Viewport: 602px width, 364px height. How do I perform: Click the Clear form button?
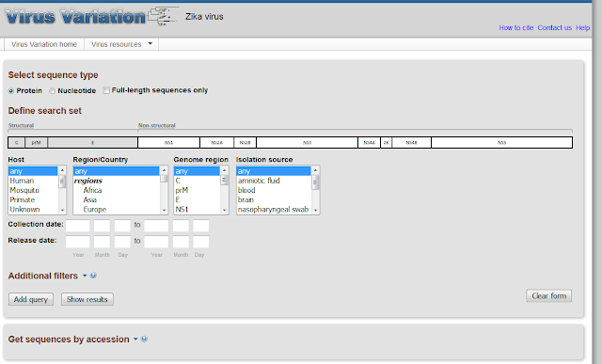point(548,295)
